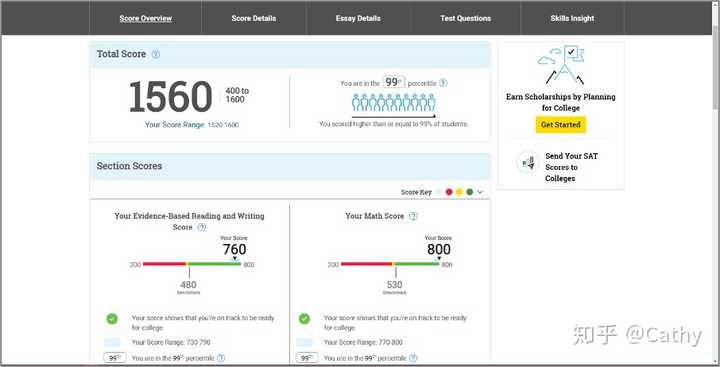This screenshot has height=367, width=720.
Task: Click the Reading and Writing score bar
Action: click(192, 264)
